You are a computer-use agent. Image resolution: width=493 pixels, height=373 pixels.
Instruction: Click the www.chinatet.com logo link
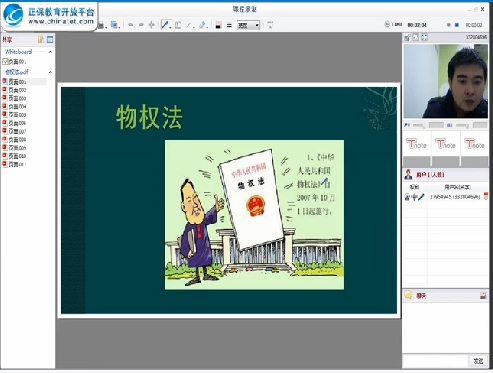pyautogui.click(x=61, y=22)
